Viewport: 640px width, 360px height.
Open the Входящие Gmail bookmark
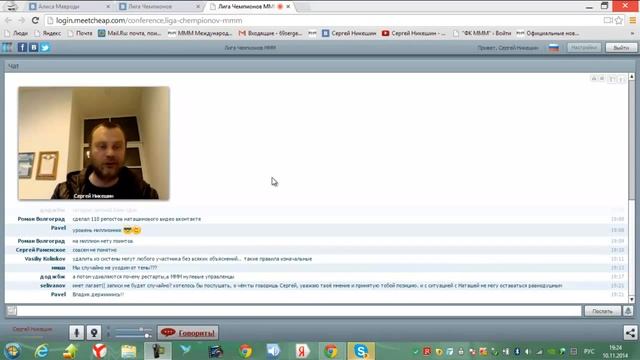click(x=270, y=33)
